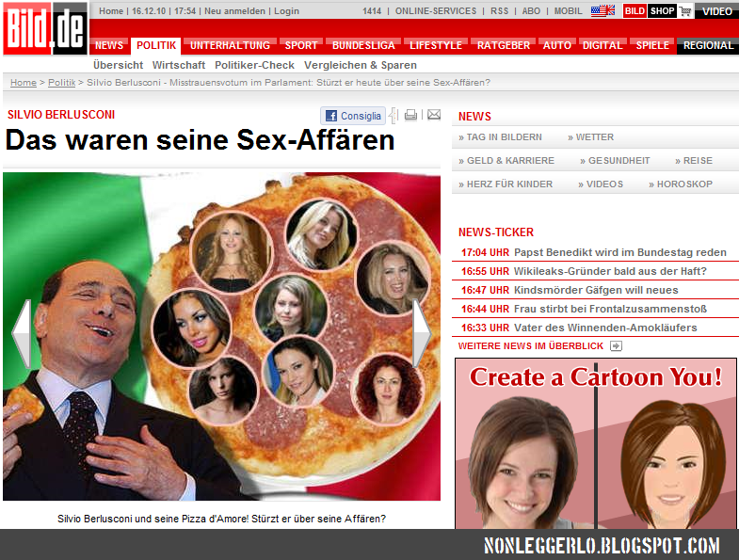Click image caption about Pizza d'Amore
739x560 pixels.
221,519
